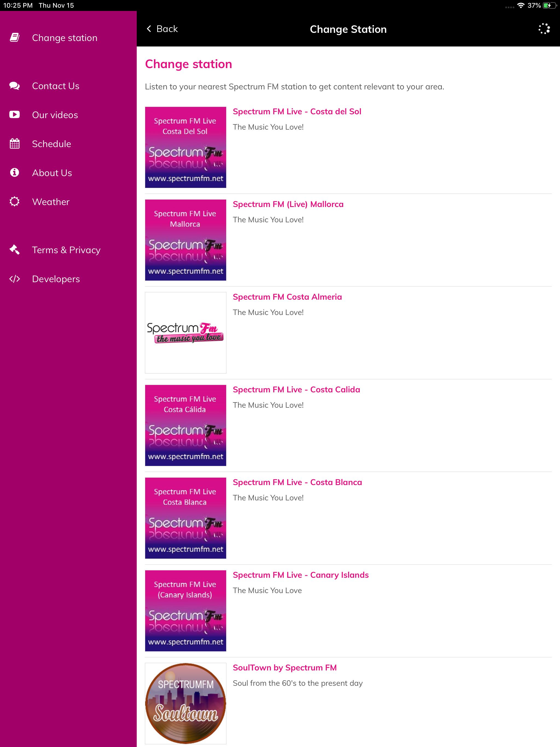Image resolution: width=560 pixels, height=747 pixels.
Task: Tap the back chevron arrow
Action: click(x=149, y=29)
